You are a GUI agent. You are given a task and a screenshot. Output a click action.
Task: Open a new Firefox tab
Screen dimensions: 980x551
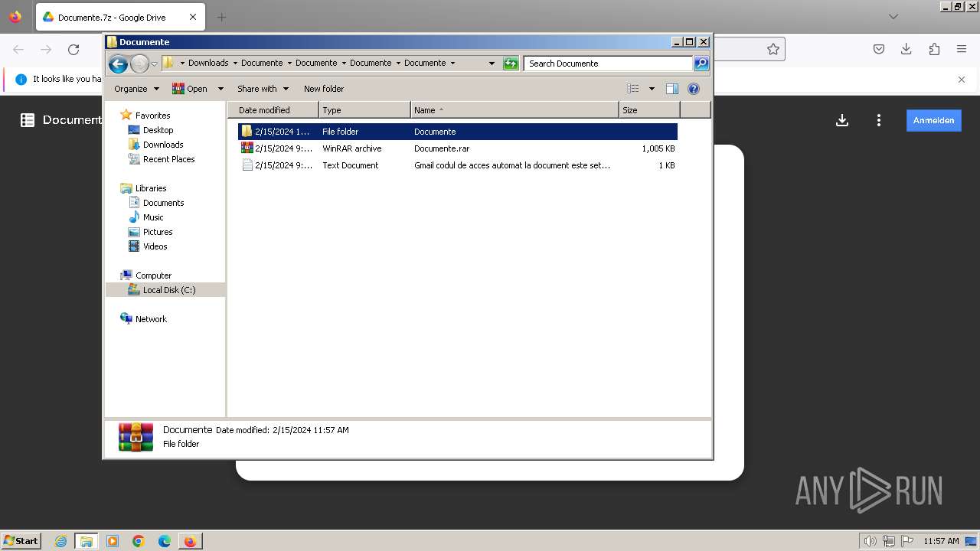pyautogui.click(x=221, y=17)
